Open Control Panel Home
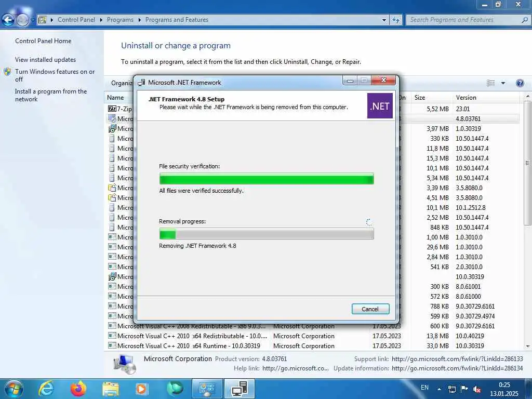The image size is (532, 399). pos(43,41)
